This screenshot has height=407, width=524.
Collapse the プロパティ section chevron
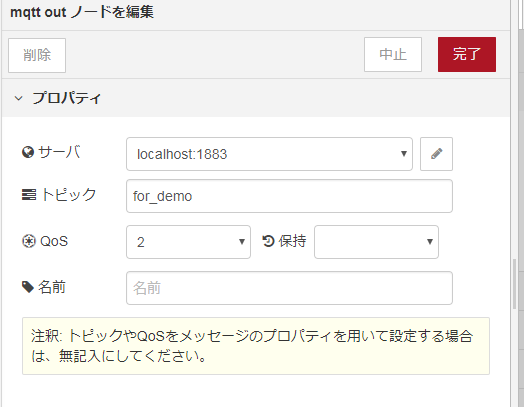click(x=19, y=98)
